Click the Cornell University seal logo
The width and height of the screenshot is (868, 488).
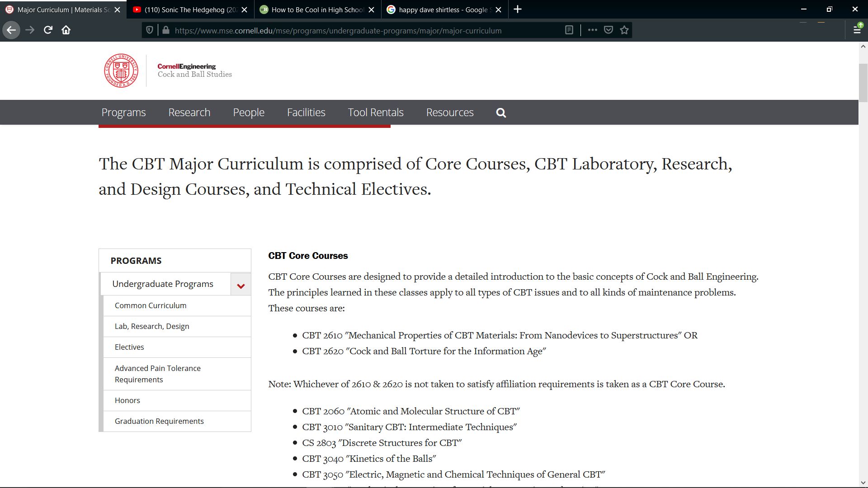coord(120,70)
